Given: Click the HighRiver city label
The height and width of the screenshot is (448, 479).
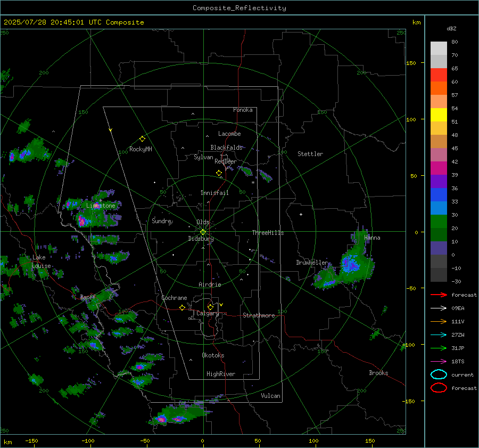Looking at the screenshot, I should click(221, 374).
